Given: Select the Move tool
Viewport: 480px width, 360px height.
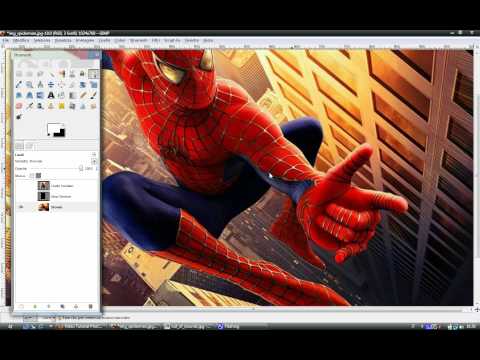Looking at the screenshot, I should click(51, 85).
